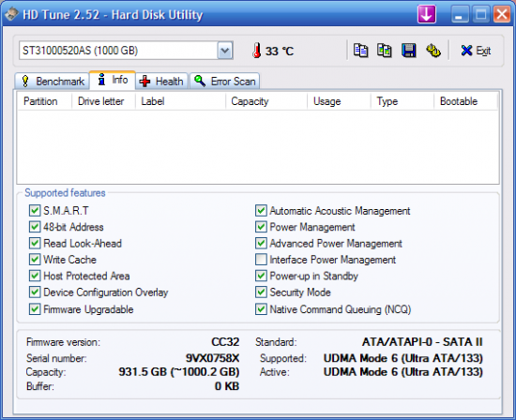Click the HD Tune app icon in title bar
This screenshot has width=516, height=420.
pos(11,14)
